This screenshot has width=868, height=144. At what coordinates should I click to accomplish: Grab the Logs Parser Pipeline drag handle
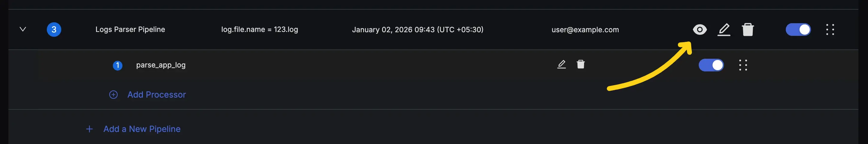tap(830, 30)
